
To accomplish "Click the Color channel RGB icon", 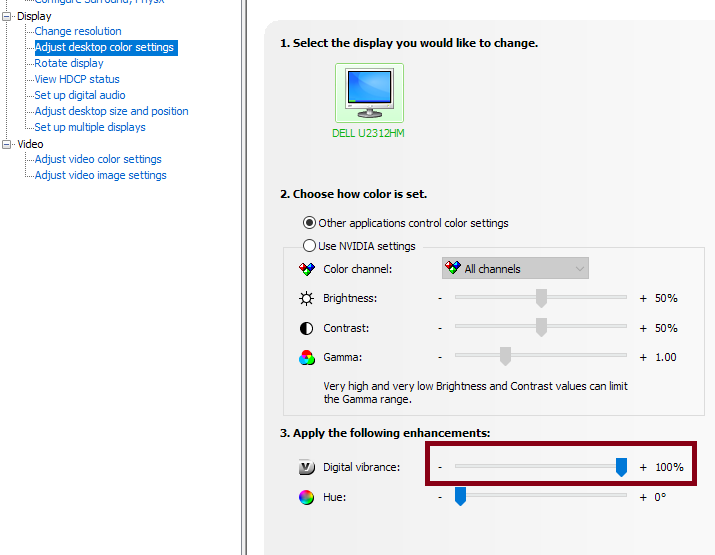I will [x=306, y=269].
